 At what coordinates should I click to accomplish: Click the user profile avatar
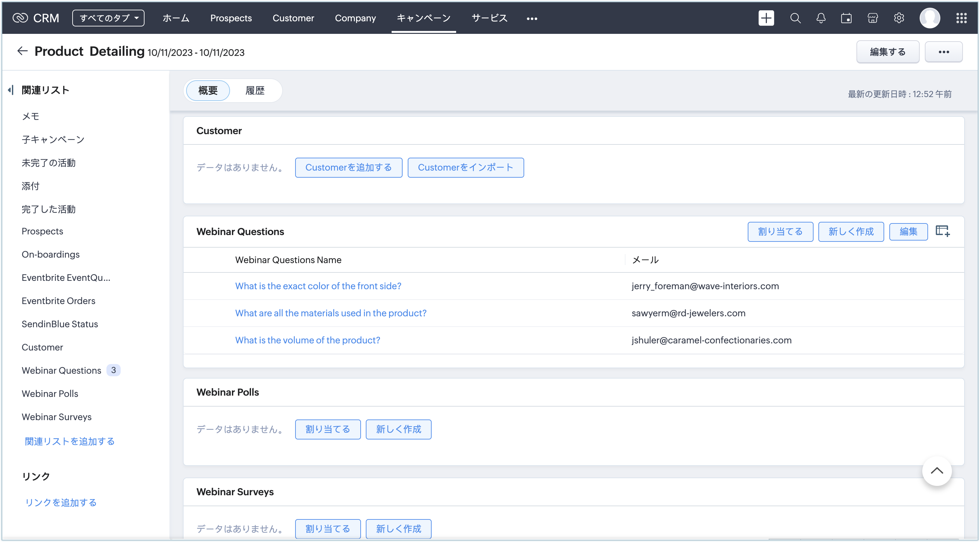coord(930,18)
